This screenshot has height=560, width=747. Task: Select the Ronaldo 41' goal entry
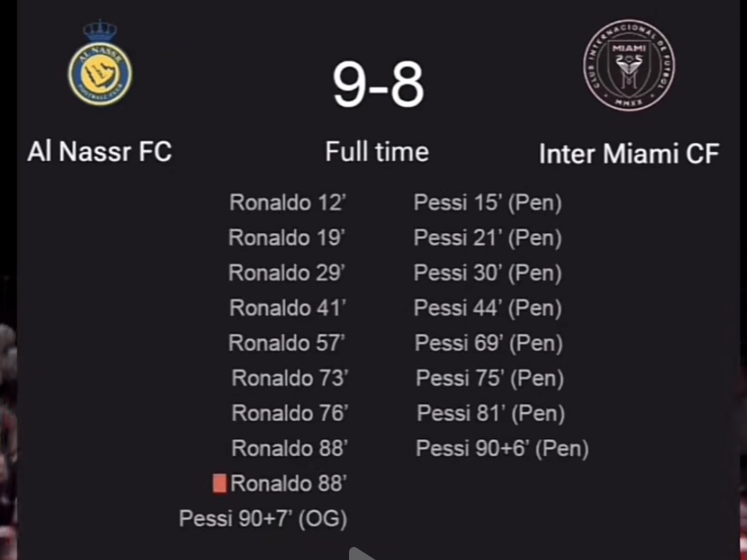click(x=287, y=308)
